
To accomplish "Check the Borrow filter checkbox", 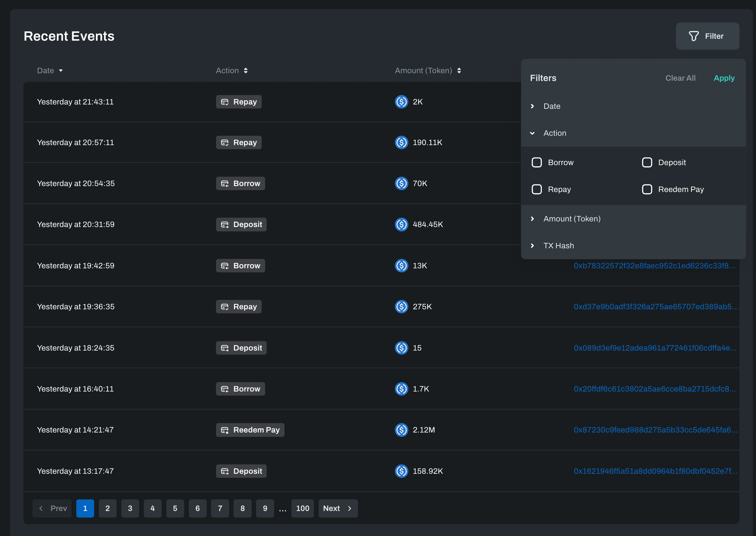I will pyautogui.click(x=537, y=162).
